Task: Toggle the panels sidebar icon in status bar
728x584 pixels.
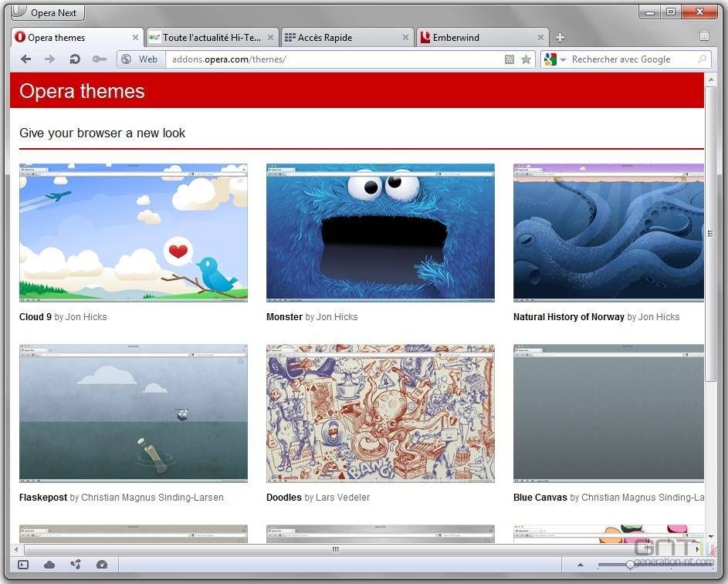Action: coord(23,565)
